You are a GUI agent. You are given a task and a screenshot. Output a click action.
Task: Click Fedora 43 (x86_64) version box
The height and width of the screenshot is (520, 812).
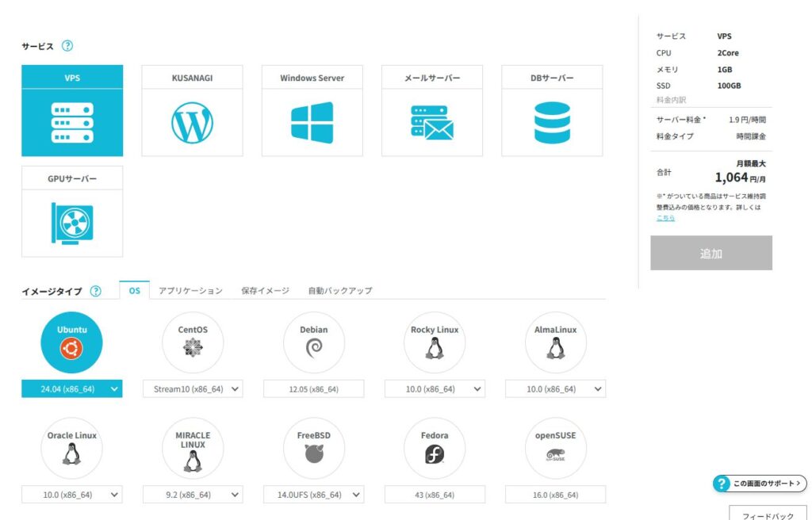(435, 495)
